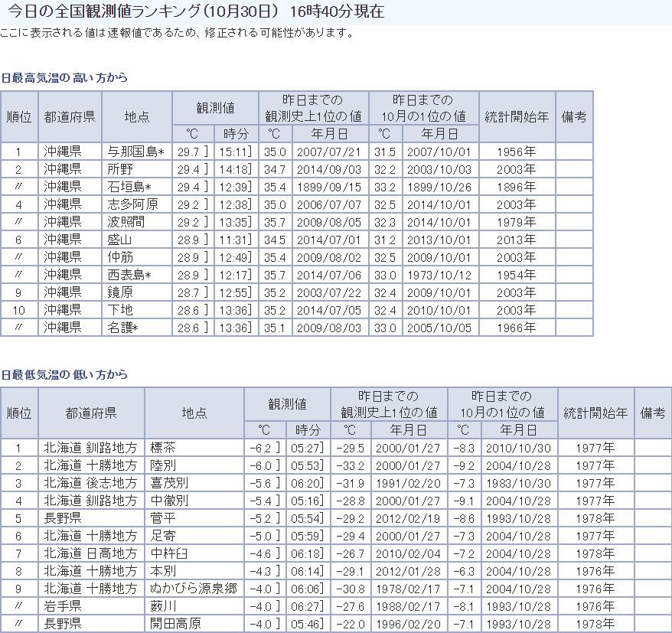
Task: Select the 喜茂別 station cell
Action: coord(194,483)
